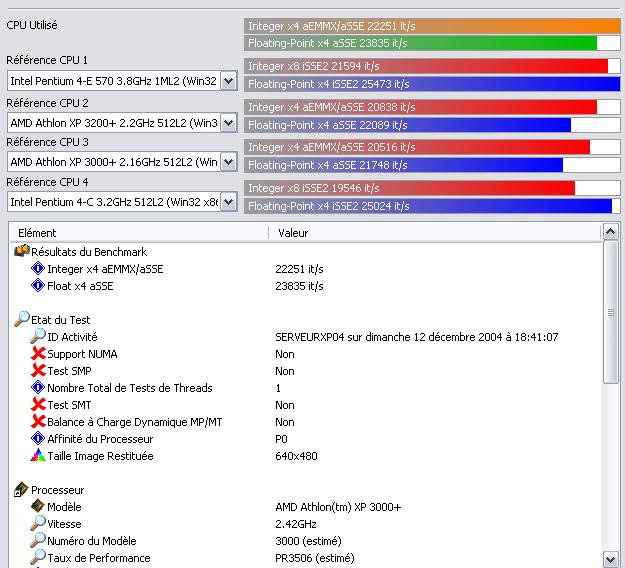Click the Integer x4 aEMMX/aSSE diamond icon
The width and height of the screenshot is (625, 568).
pyautogui.click(x=38, y=269)
